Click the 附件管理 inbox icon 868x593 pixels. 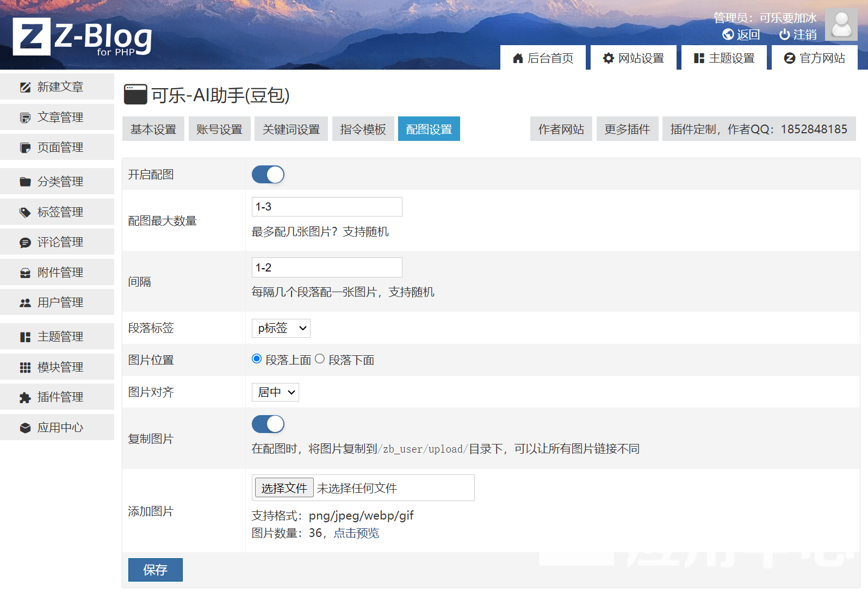click(25, 273)
